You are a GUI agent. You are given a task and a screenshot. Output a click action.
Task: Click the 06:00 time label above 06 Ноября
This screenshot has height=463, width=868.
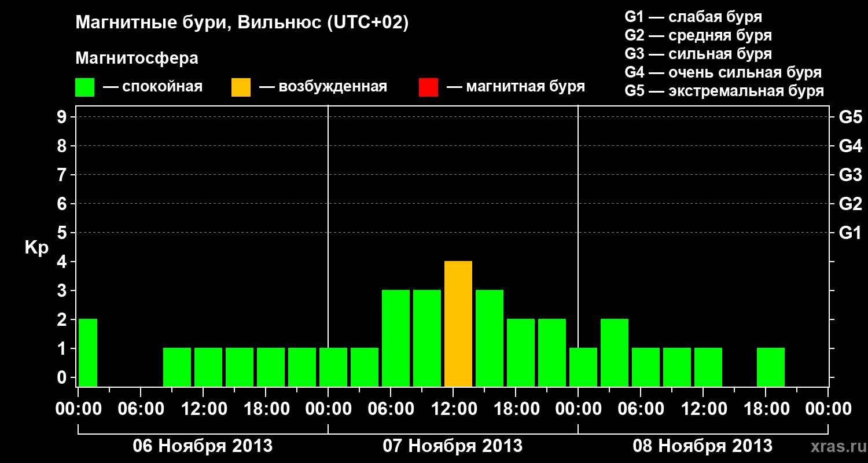click(x=141, y=409)
